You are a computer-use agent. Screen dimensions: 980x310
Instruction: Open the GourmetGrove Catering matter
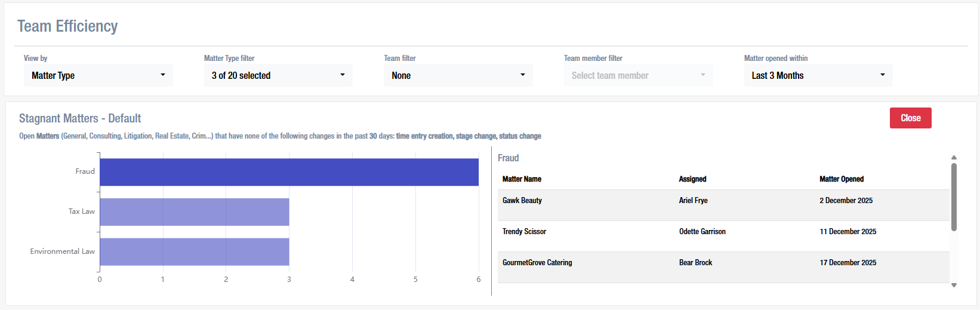[x=537, y=263]
